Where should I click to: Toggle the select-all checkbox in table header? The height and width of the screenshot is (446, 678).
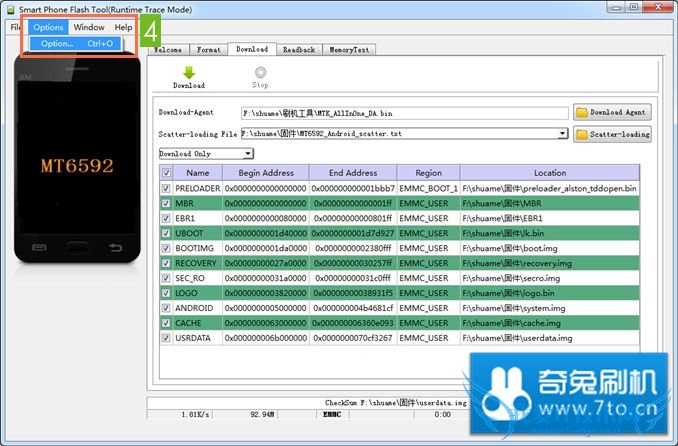click(x=166, y=172)
